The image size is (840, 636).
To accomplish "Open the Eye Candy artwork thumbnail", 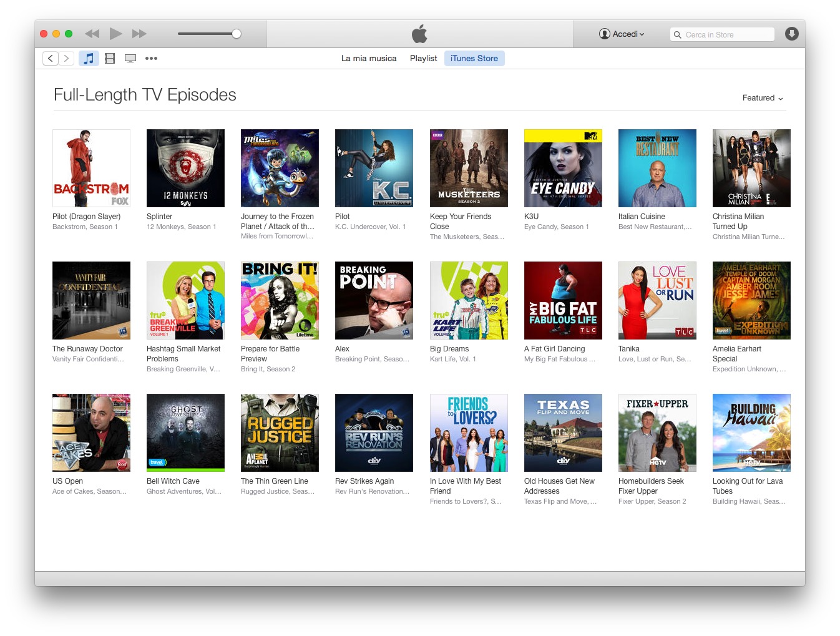I will pyautogui.click(x=563, y=168).
